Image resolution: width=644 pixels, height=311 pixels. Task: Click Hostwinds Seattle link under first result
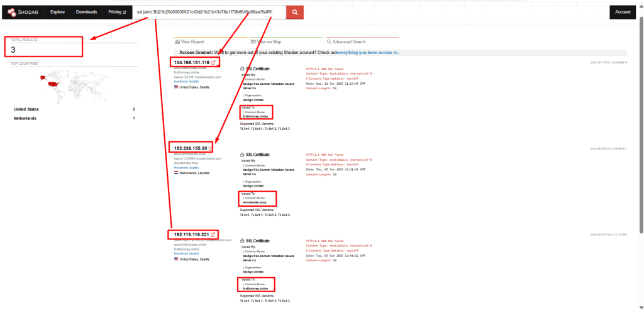(x=186, y=82)
